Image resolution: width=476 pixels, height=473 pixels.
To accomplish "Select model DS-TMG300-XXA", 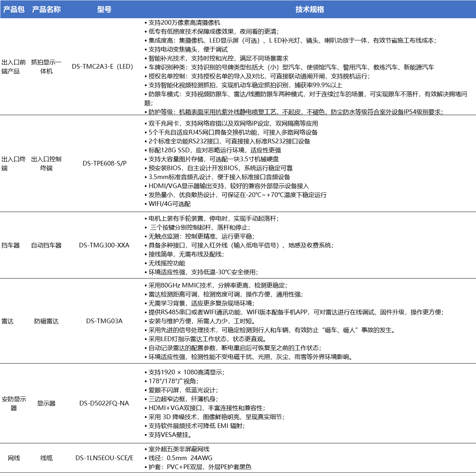I will pos(104,245).
